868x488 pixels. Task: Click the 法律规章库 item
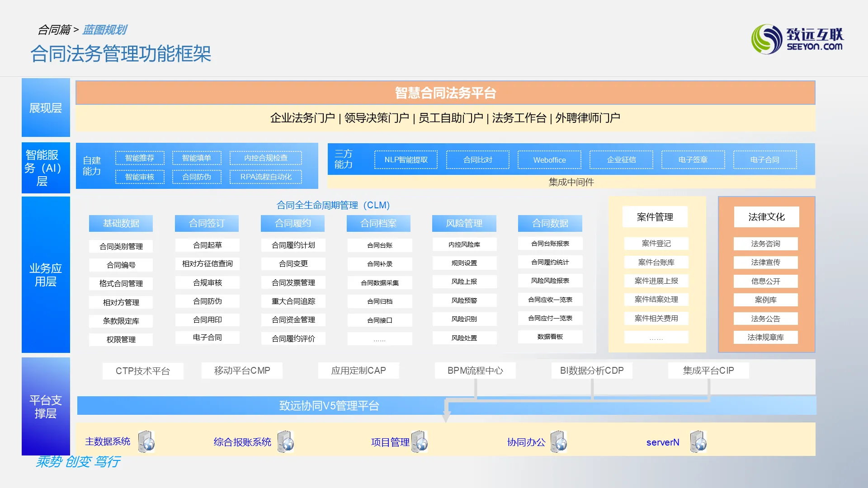(766, 337)
